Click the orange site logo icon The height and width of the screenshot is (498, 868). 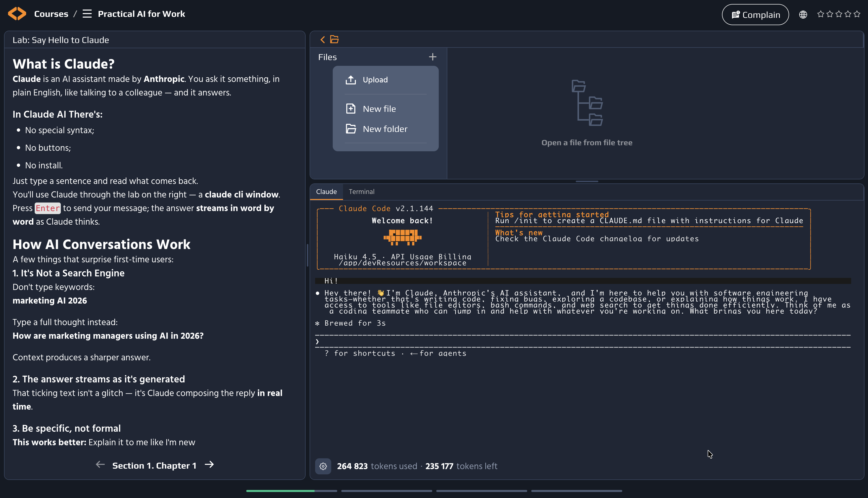(17, 14)
